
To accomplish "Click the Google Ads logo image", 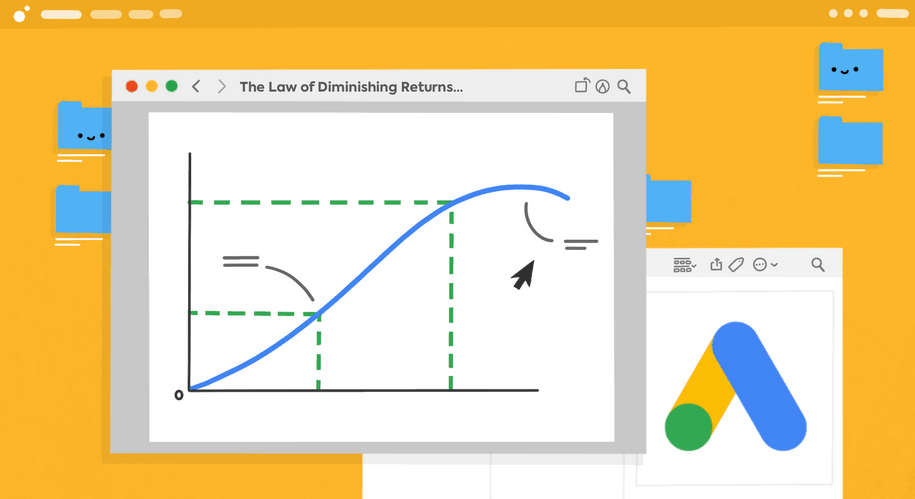I will pyautogui.click(x=736, y=387).
